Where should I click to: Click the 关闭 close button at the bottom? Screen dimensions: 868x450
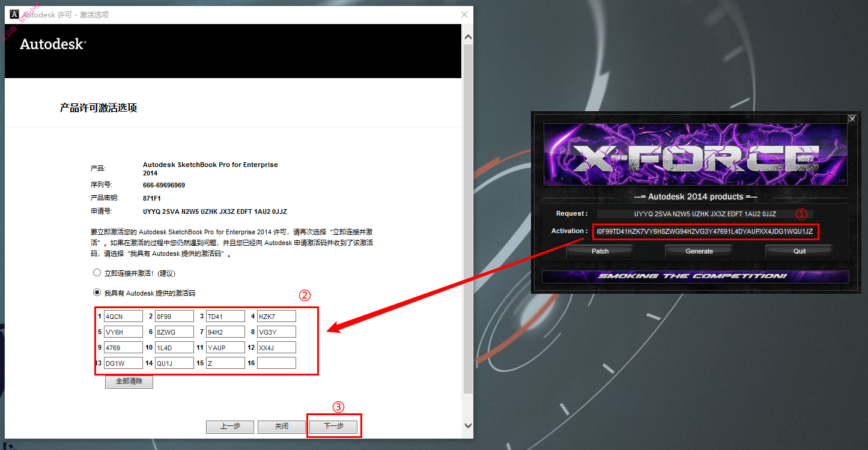coord(282,427)
